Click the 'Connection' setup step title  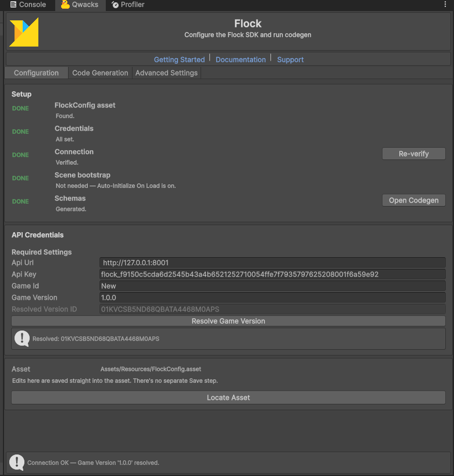[74, 152]
